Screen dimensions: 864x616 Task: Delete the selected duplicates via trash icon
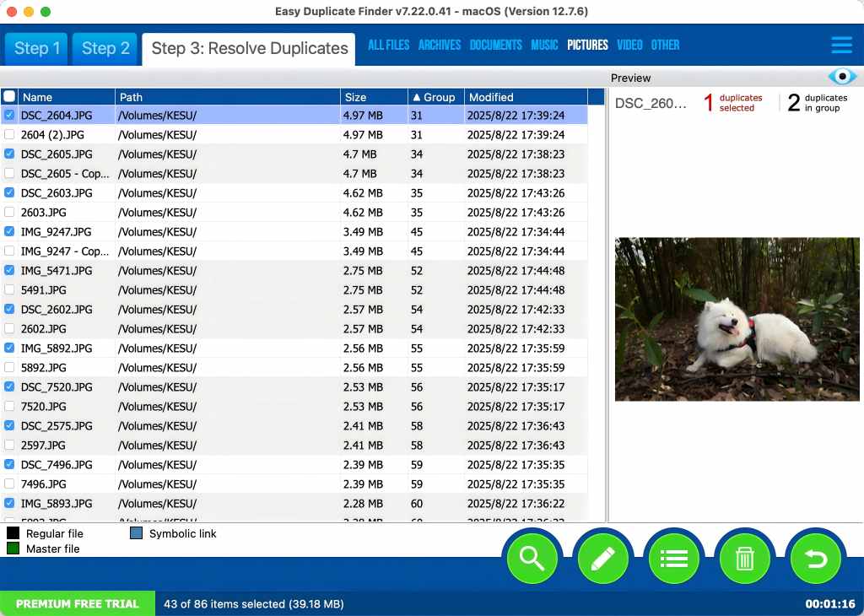745,557
